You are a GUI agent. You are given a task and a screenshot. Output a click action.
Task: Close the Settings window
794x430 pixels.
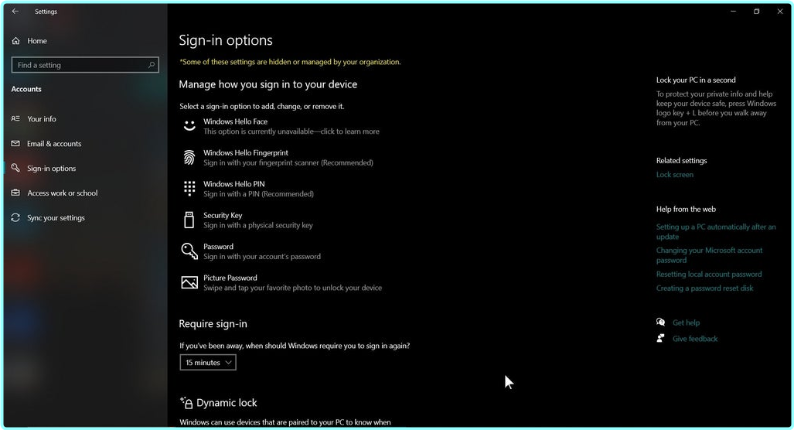pos(780,11)
